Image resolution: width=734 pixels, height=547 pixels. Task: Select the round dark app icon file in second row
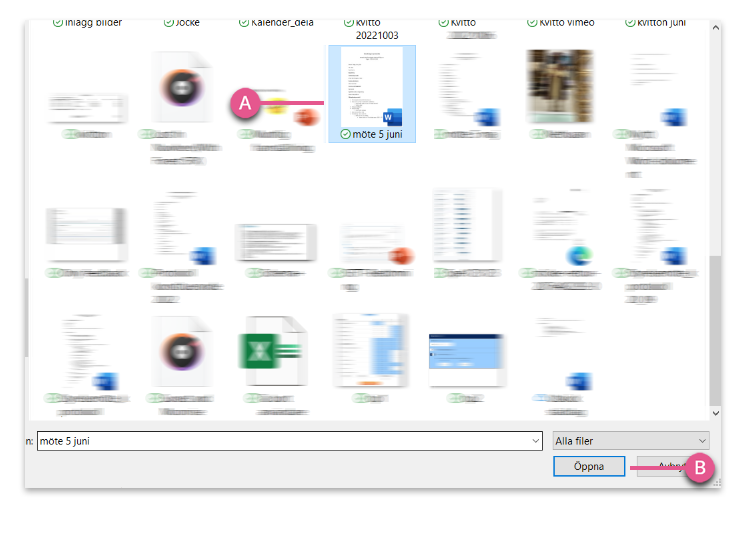coord(182,88)
